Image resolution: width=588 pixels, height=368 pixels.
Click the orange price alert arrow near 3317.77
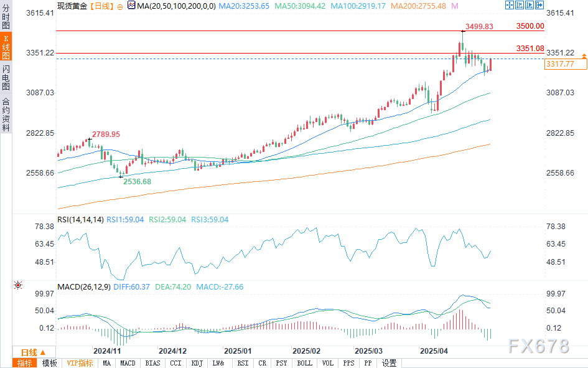point(584,57)
